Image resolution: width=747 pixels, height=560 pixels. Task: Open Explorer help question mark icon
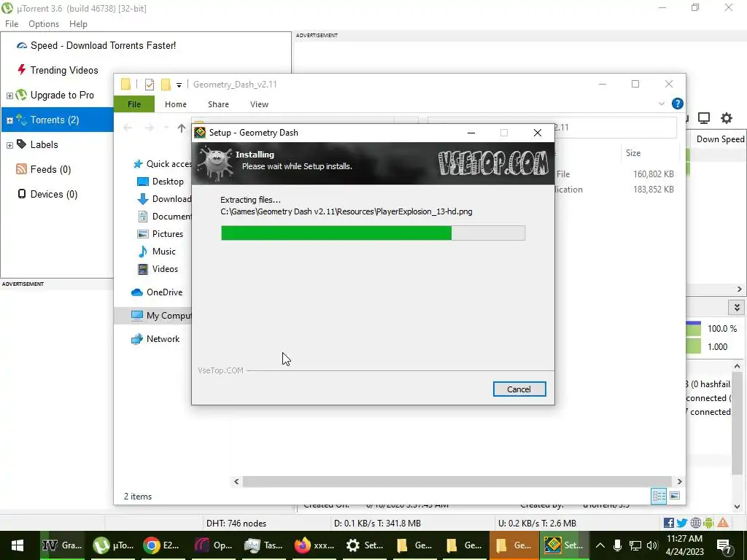[677, 104]
